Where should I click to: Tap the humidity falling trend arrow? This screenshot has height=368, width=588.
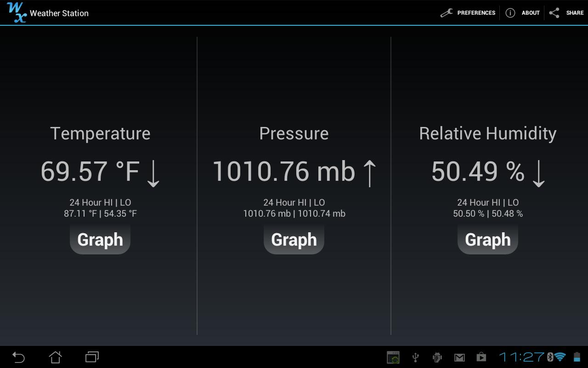point(538,173)
